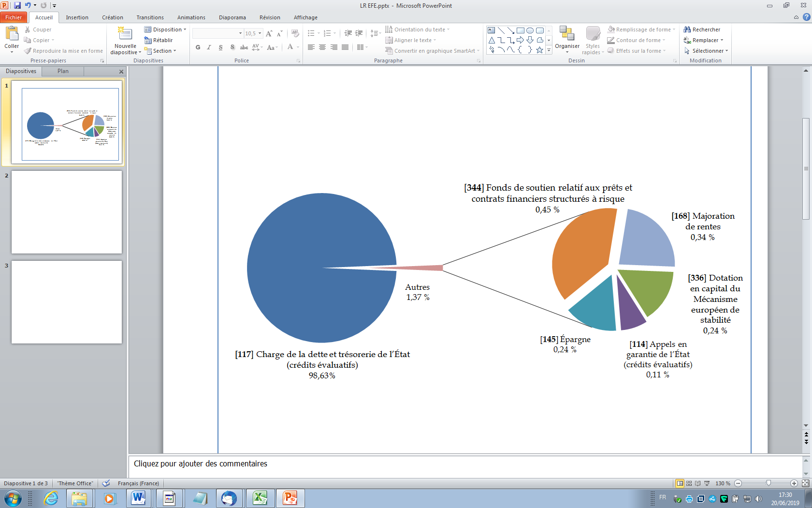Switch to slide sorter view icon
This screenshot has height=508, width=812.
pyautogui.click(x=689, y=483)
